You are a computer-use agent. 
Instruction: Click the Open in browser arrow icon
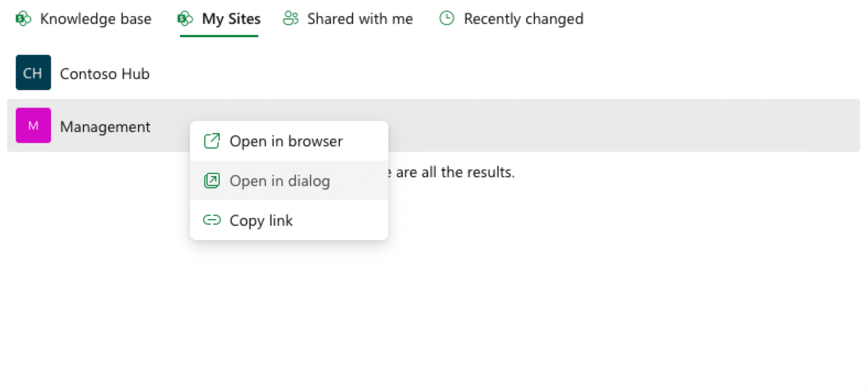tap(212, 141)
